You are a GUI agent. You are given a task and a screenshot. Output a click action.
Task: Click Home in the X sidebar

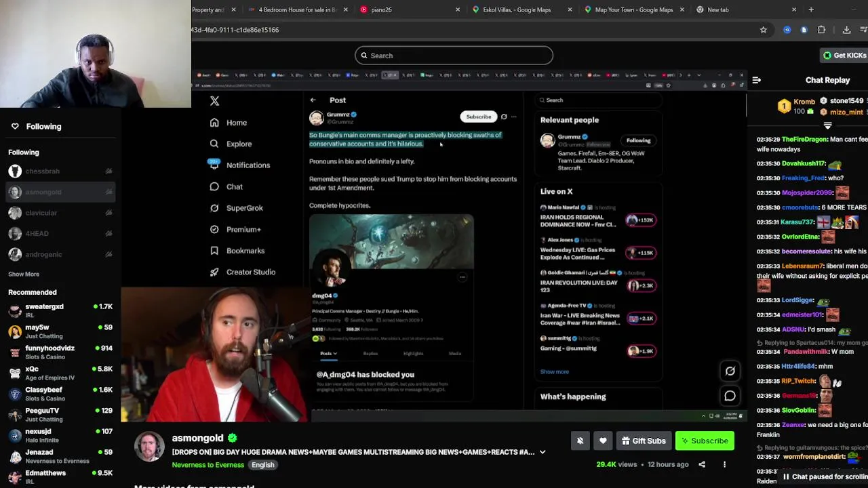click(229, 123)
